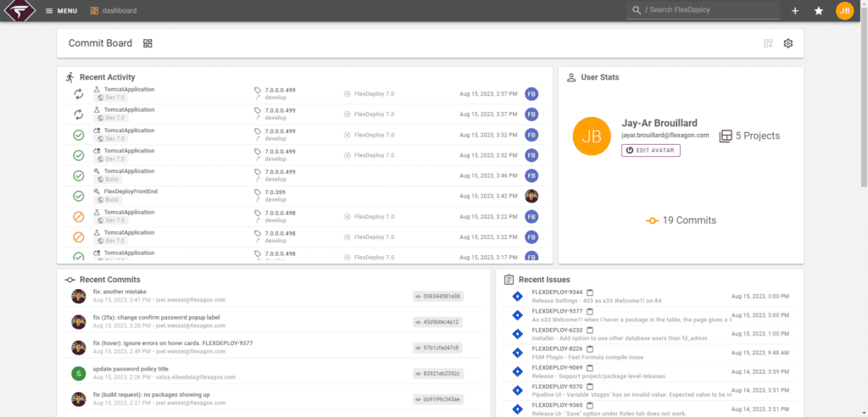Click commit hash bb9199c343ae
This screenshot has width=868, height=417.
coord(438,398)
